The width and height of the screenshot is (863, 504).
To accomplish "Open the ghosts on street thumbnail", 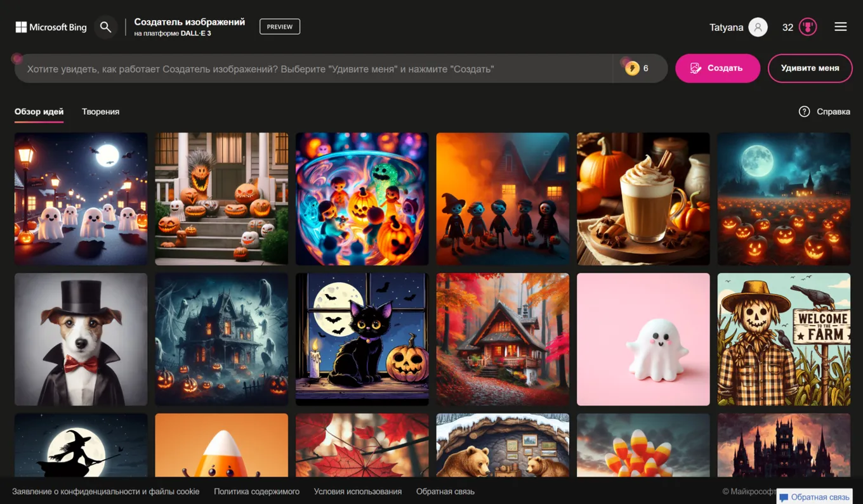I will 81,198.
